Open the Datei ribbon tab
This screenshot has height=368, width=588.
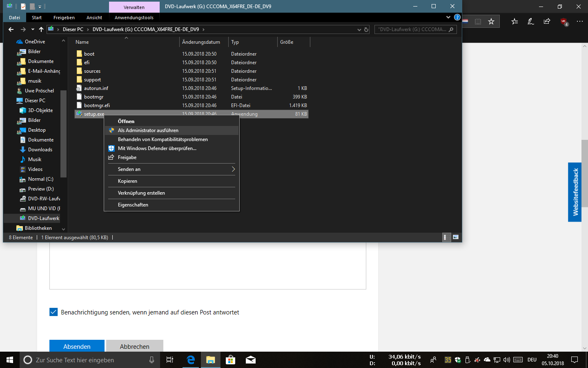(15, 18)
